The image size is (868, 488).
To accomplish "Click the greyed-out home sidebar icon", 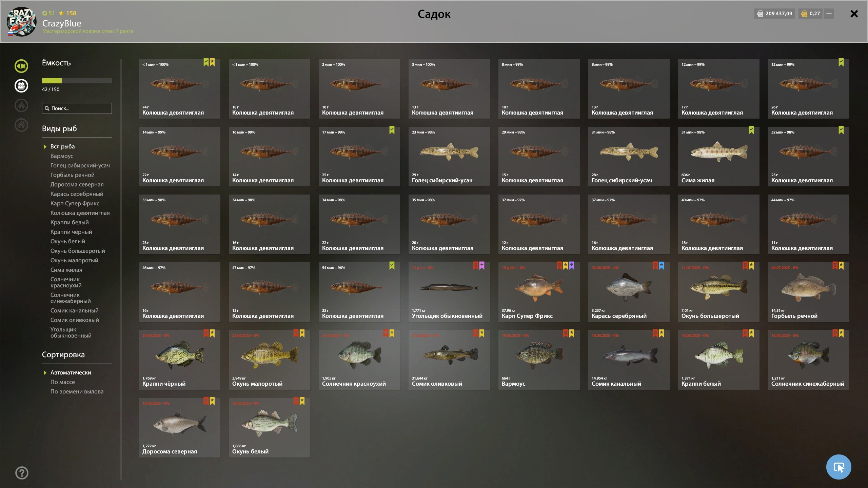I will [x=21, y=125].
